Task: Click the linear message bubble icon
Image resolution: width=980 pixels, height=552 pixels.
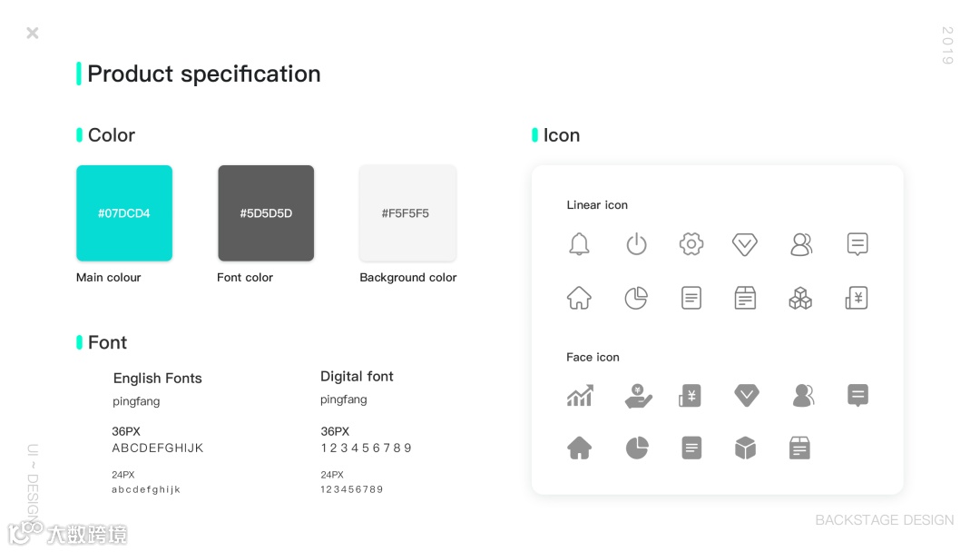Action: [x=857, y=244]
